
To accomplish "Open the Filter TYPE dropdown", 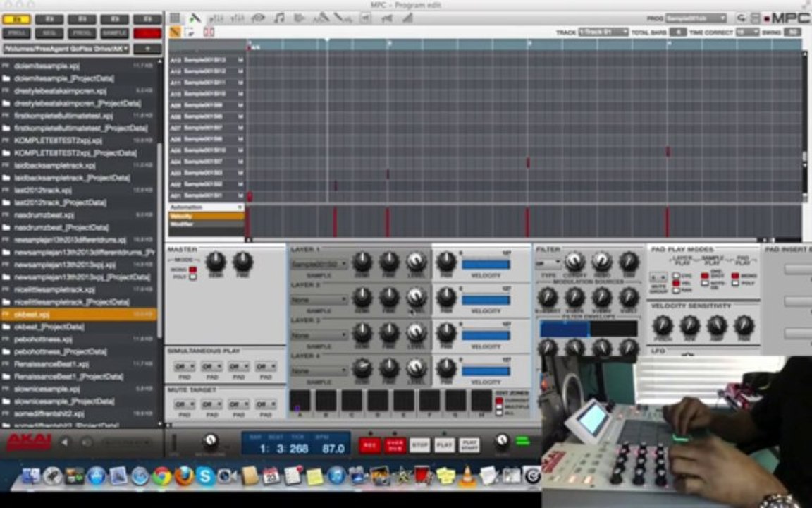I will coord(548,262).
